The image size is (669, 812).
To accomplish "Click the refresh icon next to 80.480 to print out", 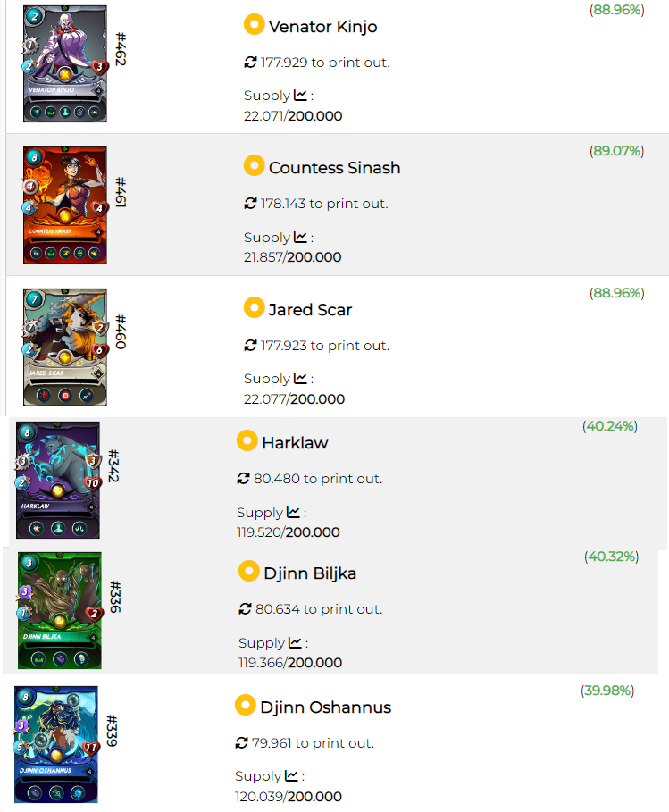I will click(243, 479).
